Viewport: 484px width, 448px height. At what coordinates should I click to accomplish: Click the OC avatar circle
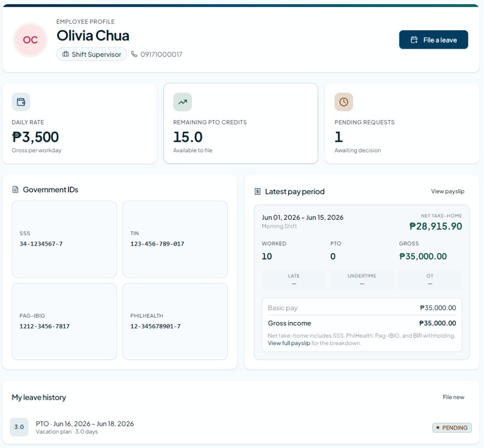30,40
